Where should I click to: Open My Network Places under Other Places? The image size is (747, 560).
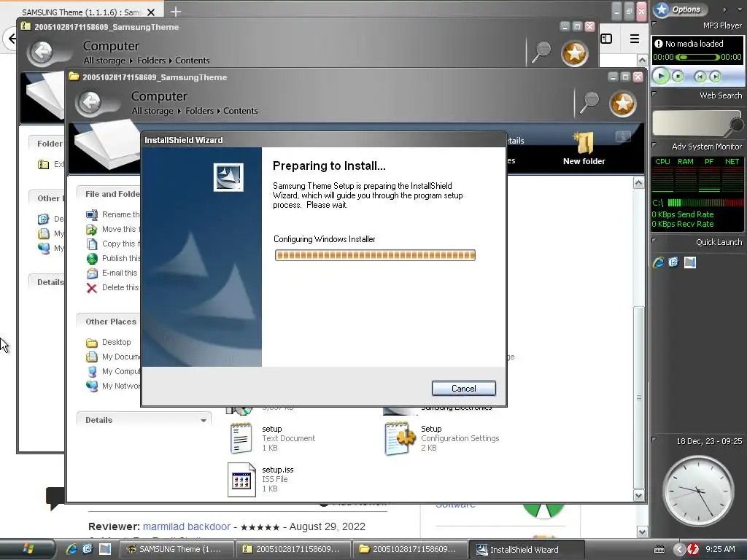point(113,386)
